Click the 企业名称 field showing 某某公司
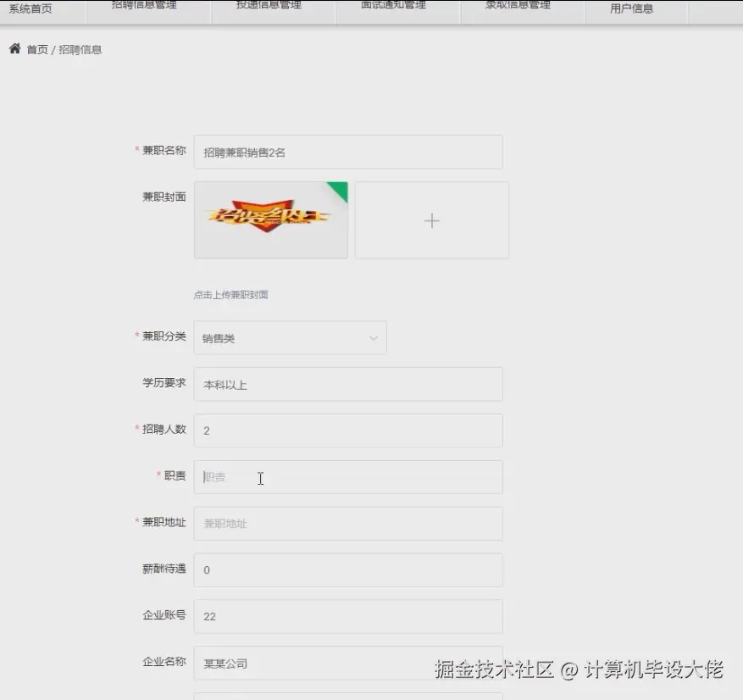 point(348,664)
